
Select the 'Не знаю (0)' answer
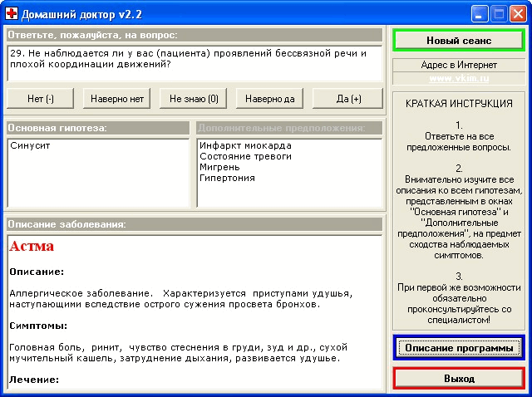click(194, 99)
